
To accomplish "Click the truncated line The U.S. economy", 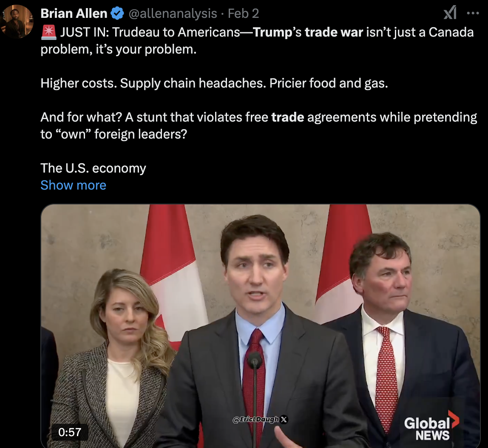I will (x=94, y=168).
